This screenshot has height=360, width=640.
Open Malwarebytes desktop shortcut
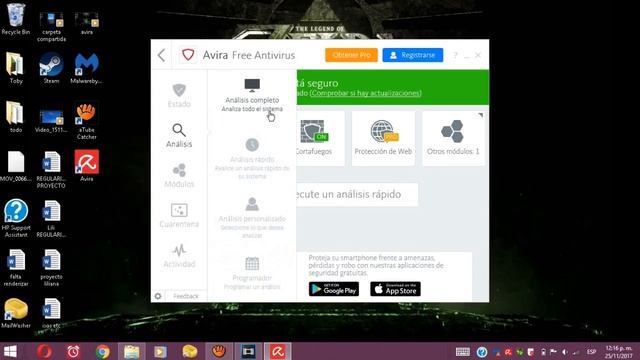pos(86,68)
